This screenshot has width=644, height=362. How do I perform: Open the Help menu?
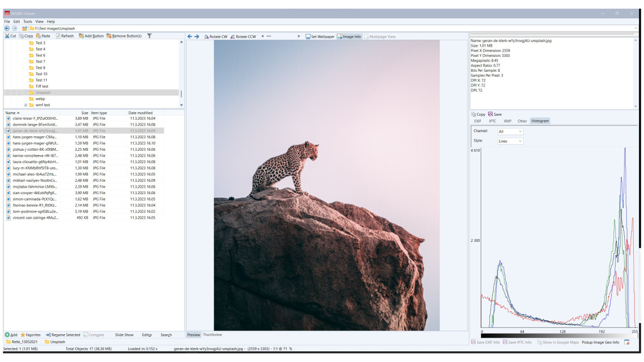51,21
